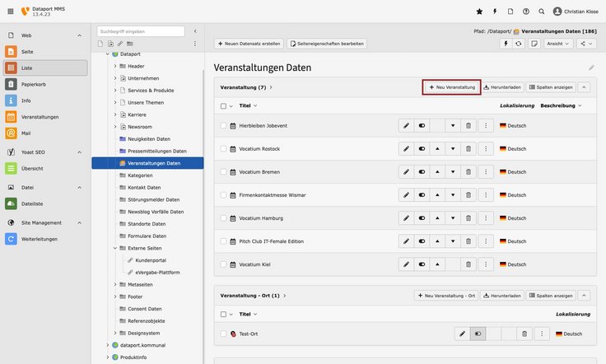Screen dimensions: 606x364
Task: Click the Neu Veranstaltung button
Action: pos(451,86)
